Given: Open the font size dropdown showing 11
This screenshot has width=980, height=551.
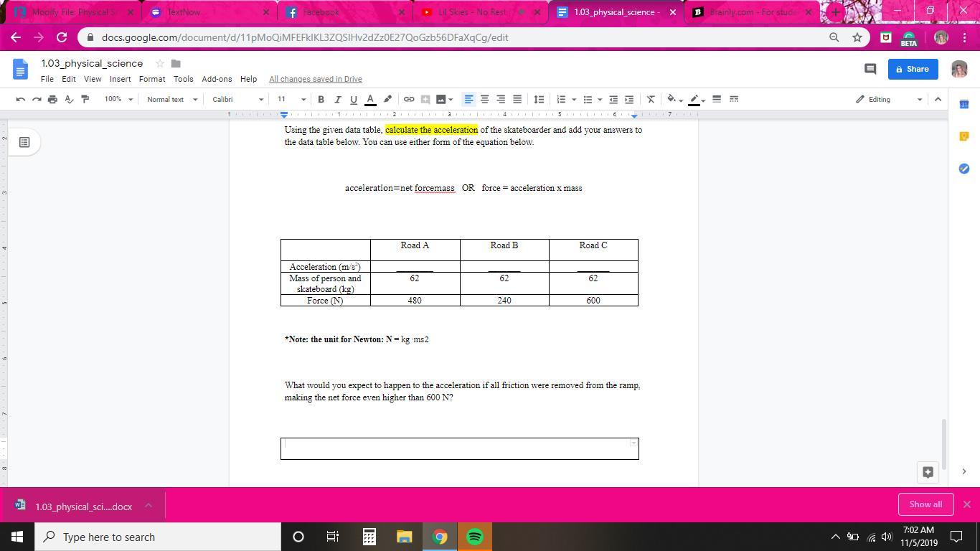Looking at the screenshot, I should (x=291, y=99).
